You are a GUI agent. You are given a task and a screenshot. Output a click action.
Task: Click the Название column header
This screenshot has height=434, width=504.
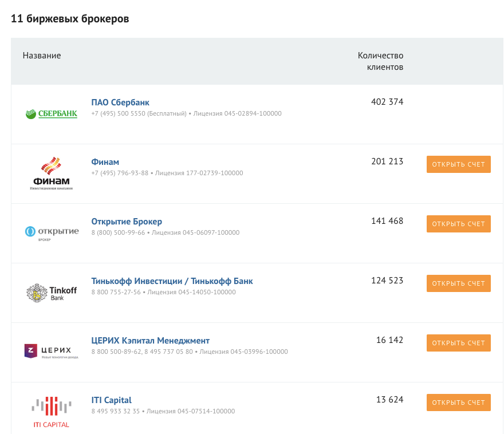point(42,56)
